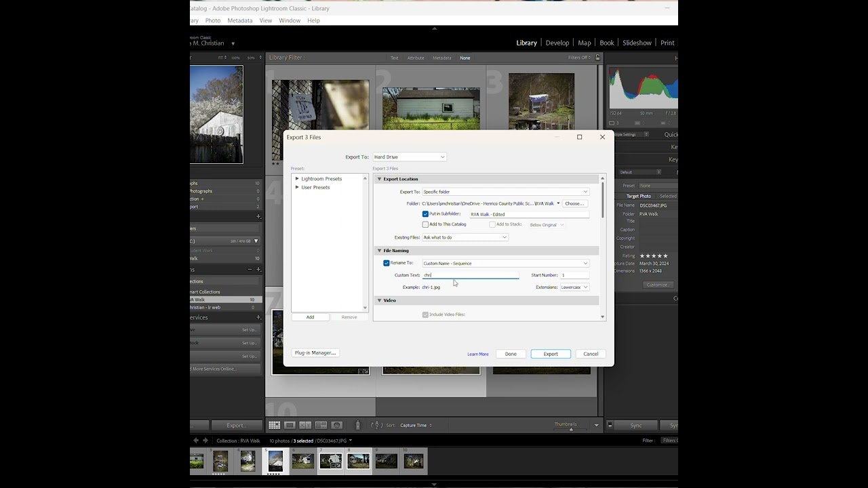Viewport: 868px width, 488px height.
Task: Open Compare view (XY) icon
Action: (305, 425)
